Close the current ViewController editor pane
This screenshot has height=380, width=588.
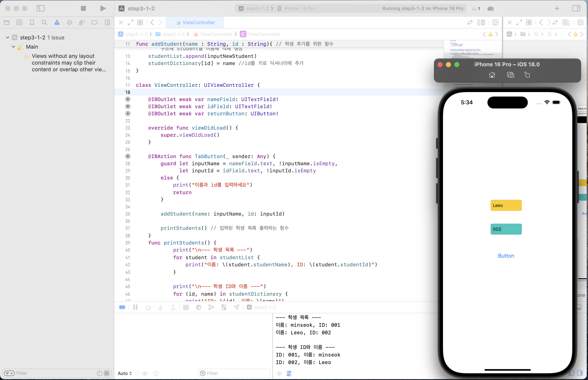121,22
